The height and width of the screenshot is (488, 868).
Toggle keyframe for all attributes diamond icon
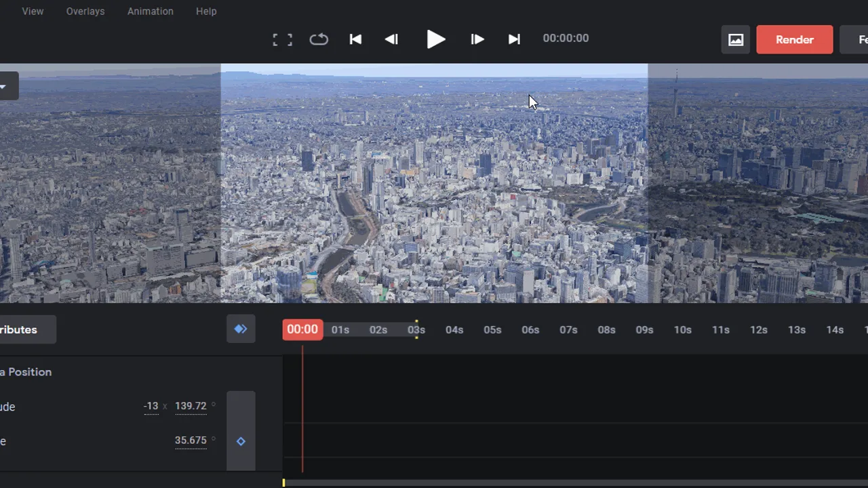tap(241, 329)
